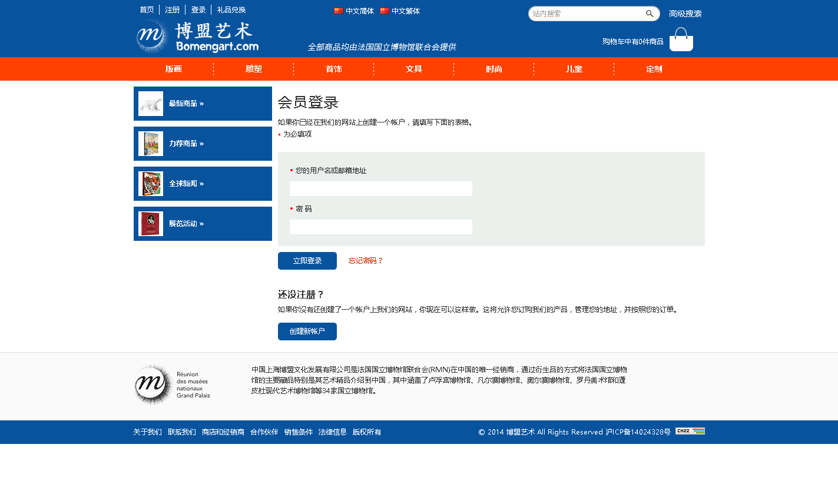The width and height of the screenshot is (838, 504).
Task: Focus the username or email input field
Action: 380,189
